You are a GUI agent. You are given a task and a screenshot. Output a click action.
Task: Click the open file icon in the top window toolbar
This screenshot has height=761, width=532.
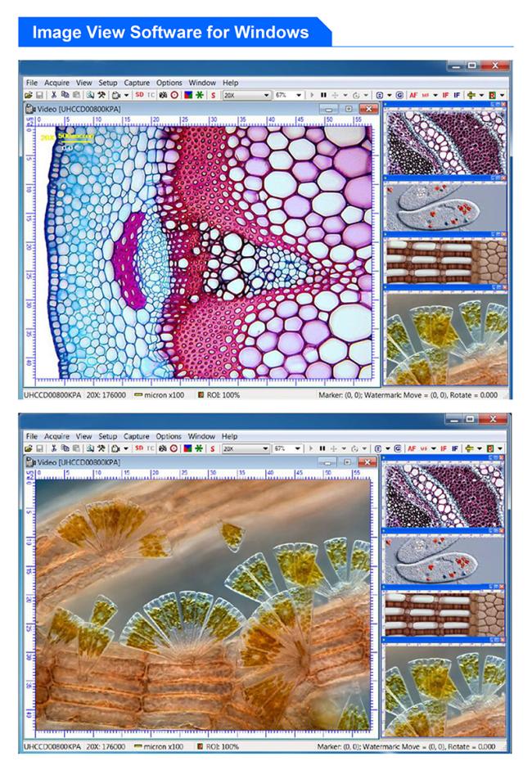point(29,95)
